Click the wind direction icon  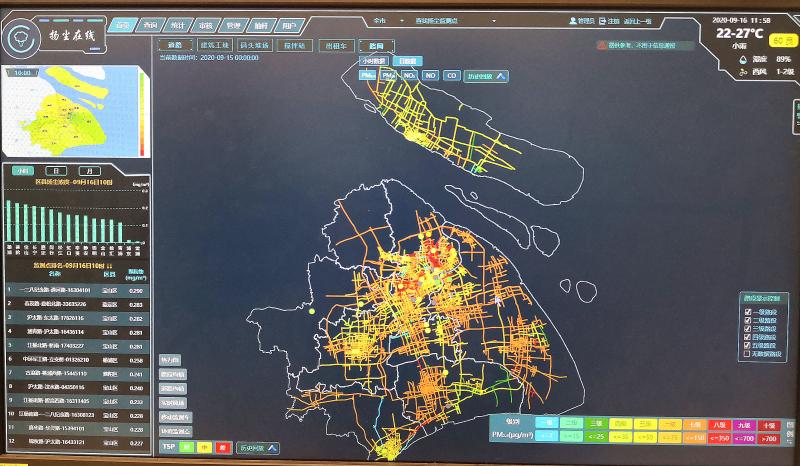[x=742, y=72]
